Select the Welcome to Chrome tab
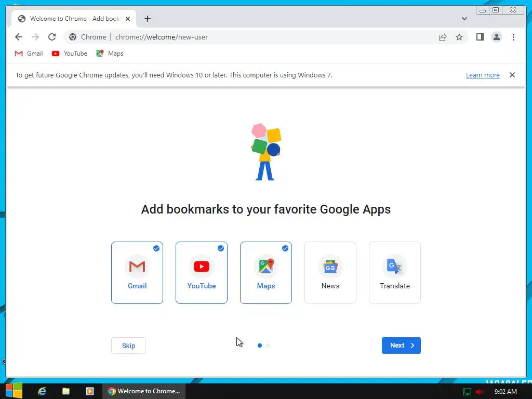532x399 pixels. coord(74,19)
